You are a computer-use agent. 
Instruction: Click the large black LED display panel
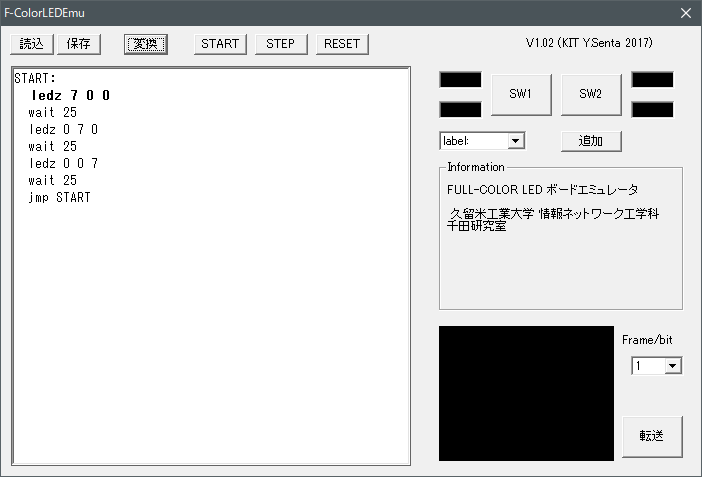click(526, 393)
